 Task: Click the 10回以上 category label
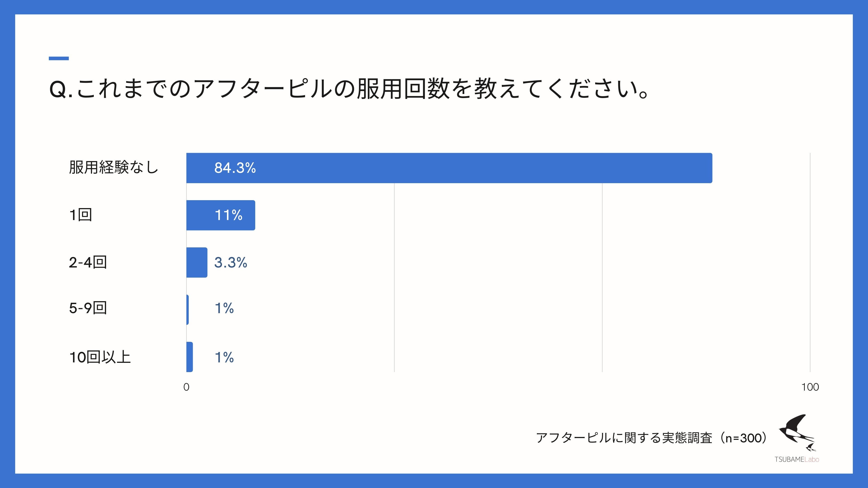[x=100, y=357]
